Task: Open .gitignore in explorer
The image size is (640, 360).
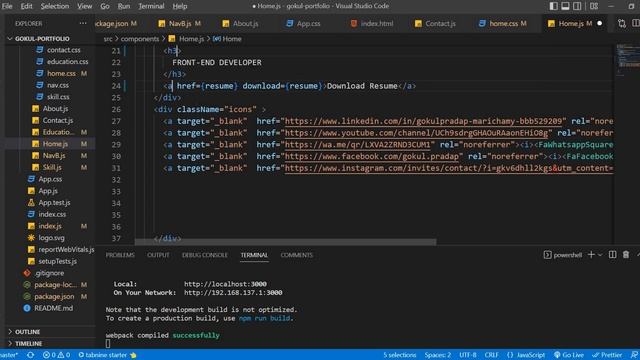Action: [x=48, y=273]
